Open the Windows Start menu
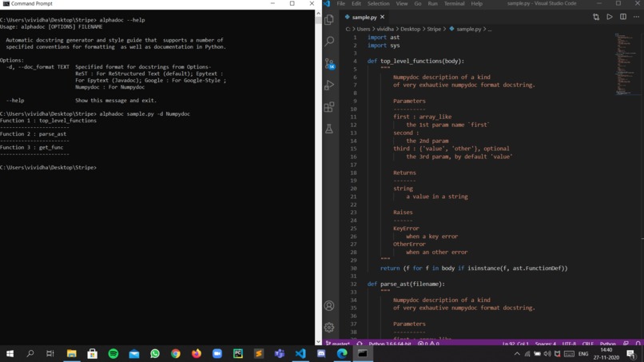The height and width of the screenshot is (362, 644). click(10, 353)
